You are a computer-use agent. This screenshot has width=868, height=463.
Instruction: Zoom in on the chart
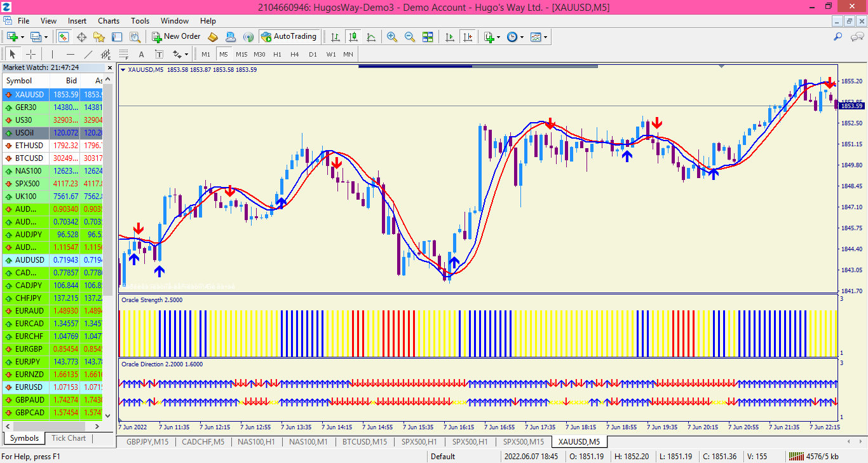391,36
